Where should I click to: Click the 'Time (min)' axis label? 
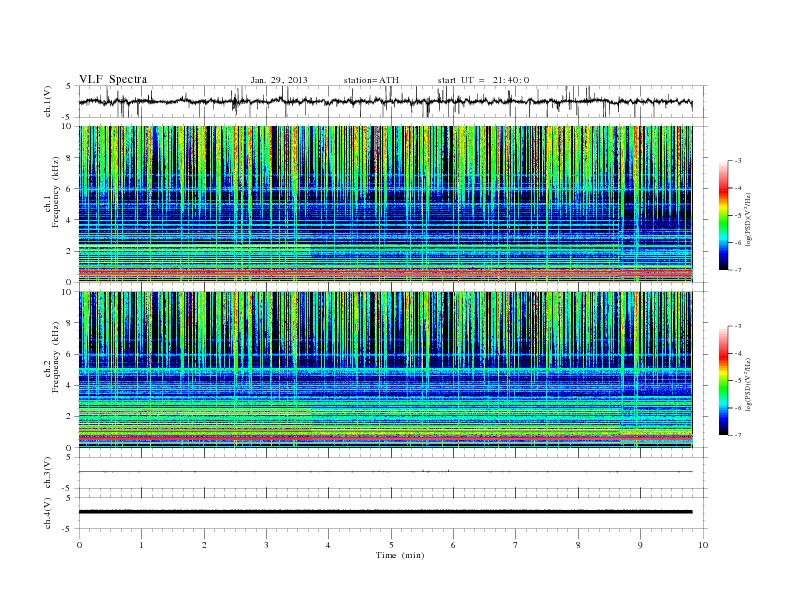coord(400,555)
